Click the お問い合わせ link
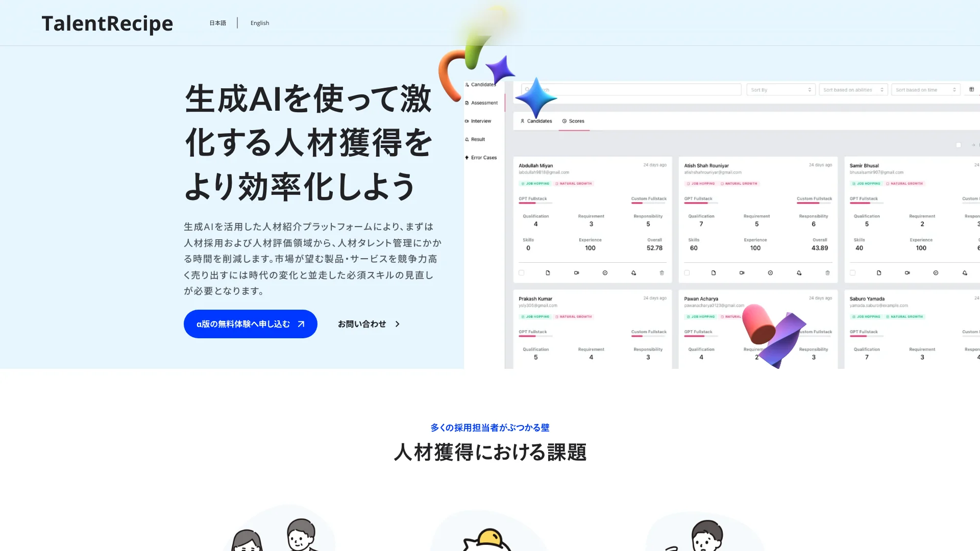This screenshot has width=980, height=551. tap(369, 324)
